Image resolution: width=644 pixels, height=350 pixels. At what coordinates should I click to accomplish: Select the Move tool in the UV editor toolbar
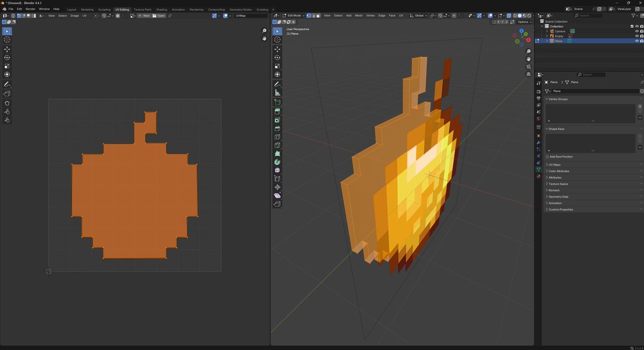[7, 49]
